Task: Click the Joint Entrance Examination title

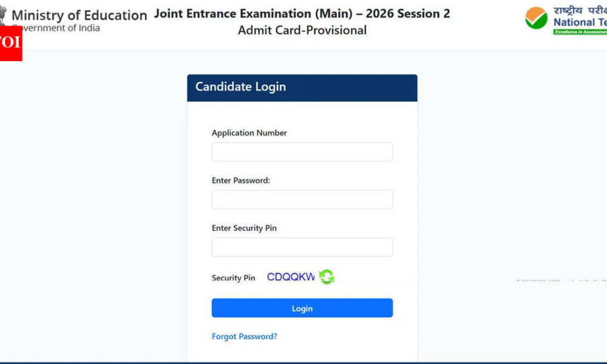Action: click(302, 13)
